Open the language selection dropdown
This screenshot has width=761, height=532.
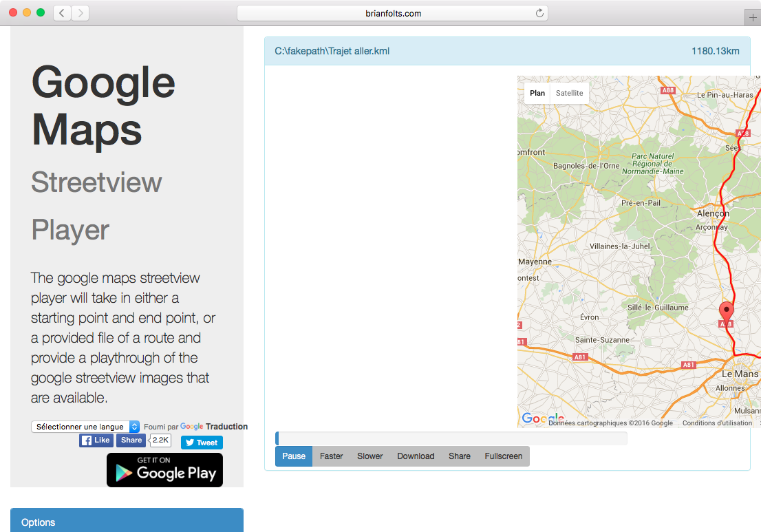(85, 427)
